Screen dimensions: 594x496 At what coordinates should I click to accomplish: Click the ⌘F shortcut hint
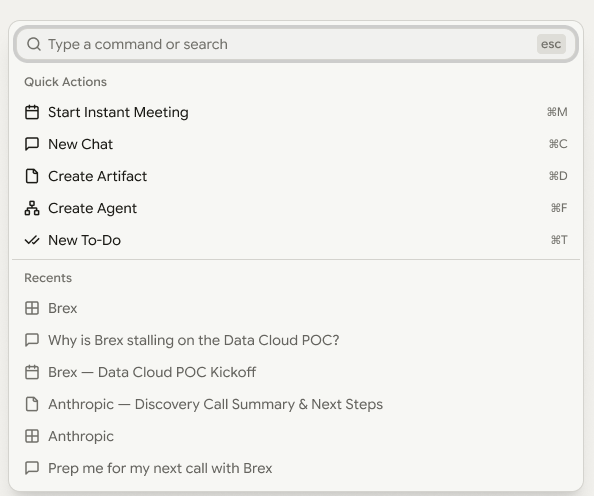(559, 208)
